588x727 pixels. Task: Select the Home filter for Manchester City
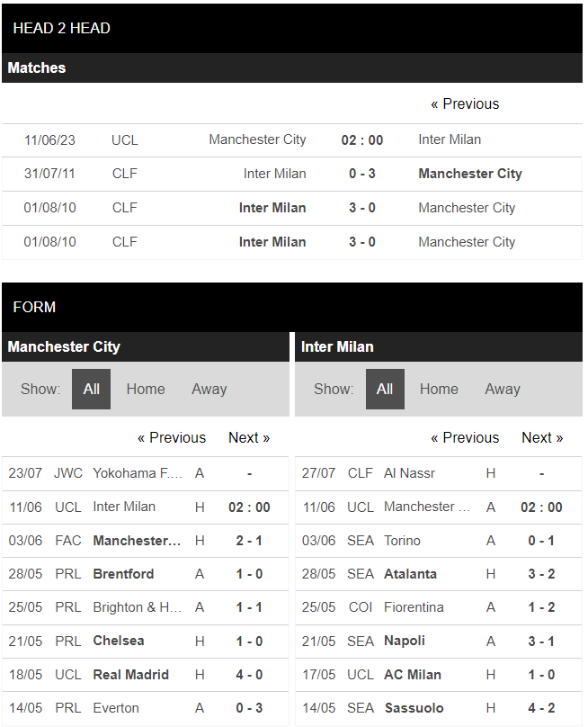point(145,389)
